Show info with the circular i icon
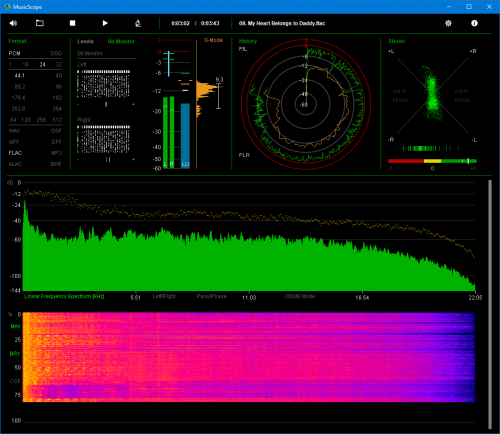This screenshot has height=434, width=500. pos(474,23)
